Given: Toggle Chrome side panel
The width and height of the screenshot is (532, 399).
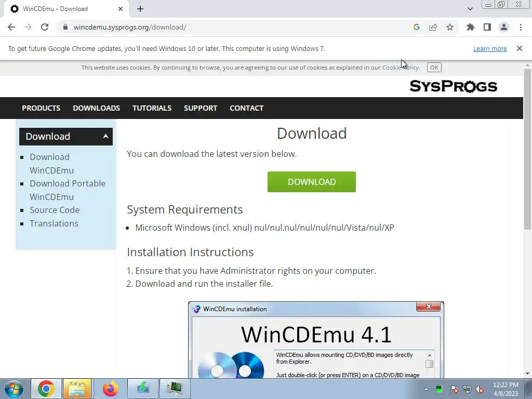Looking at the screenshot, I should click(x=487, y=27).
